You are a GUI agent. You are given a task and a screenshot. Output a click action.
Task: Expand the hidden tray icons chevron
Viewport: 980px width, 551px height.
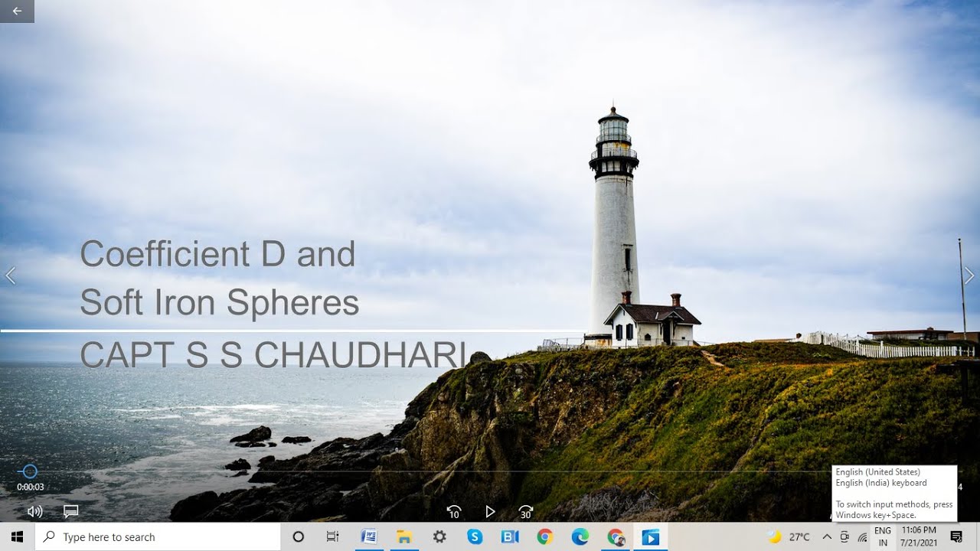point(827,537)
